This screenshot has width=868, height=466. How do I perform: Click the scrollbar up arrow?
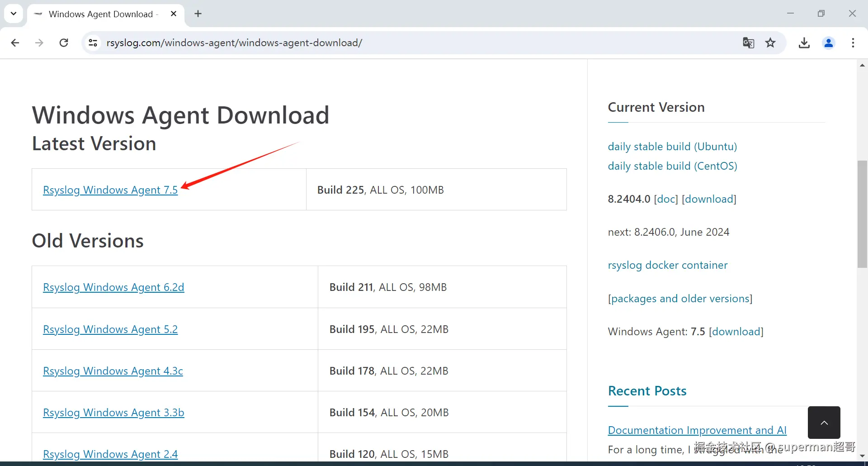862,66
